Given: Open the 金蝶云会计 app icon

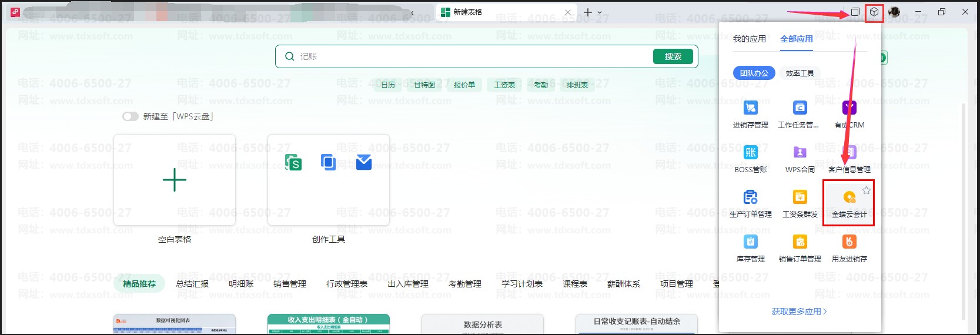Looking at the screenshot, I should [849, 198].
